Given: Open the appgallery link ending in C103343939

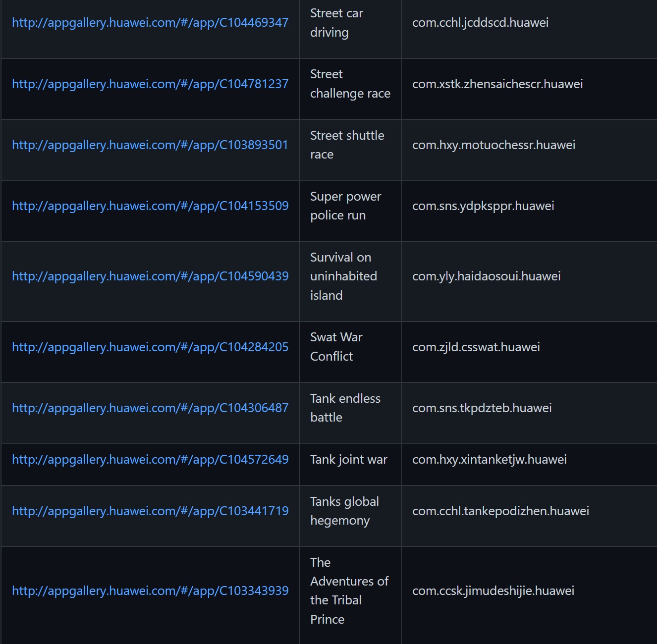Looking at the screenshot, I should pos(150,591).
